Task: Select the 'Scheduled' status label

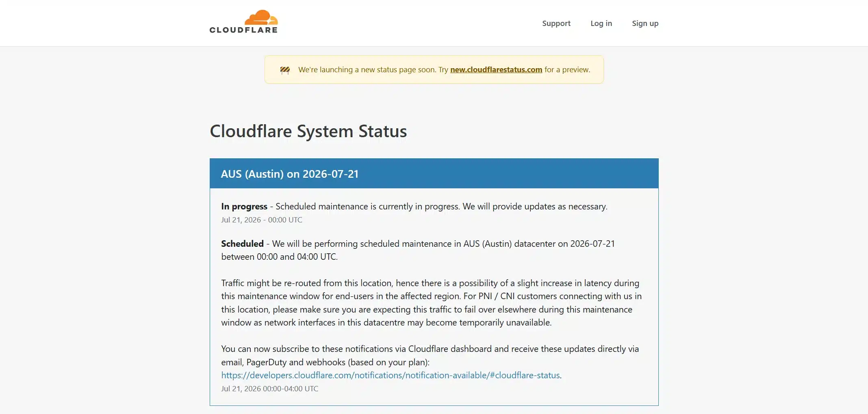Action: 242,244
